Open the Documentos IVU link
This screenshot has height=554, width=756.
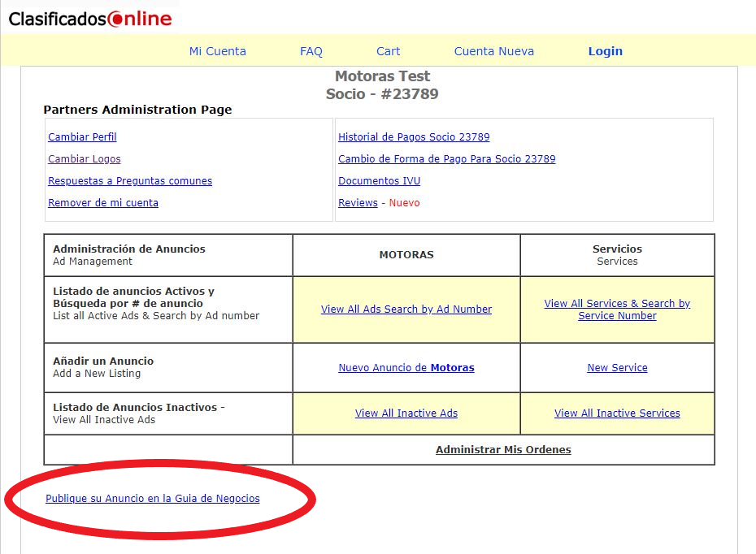coord(380,181)
